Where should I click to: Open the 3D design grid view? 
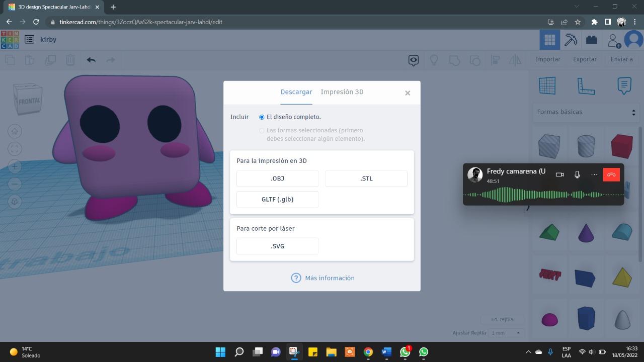pyautogui.click(x=550, y=40)
